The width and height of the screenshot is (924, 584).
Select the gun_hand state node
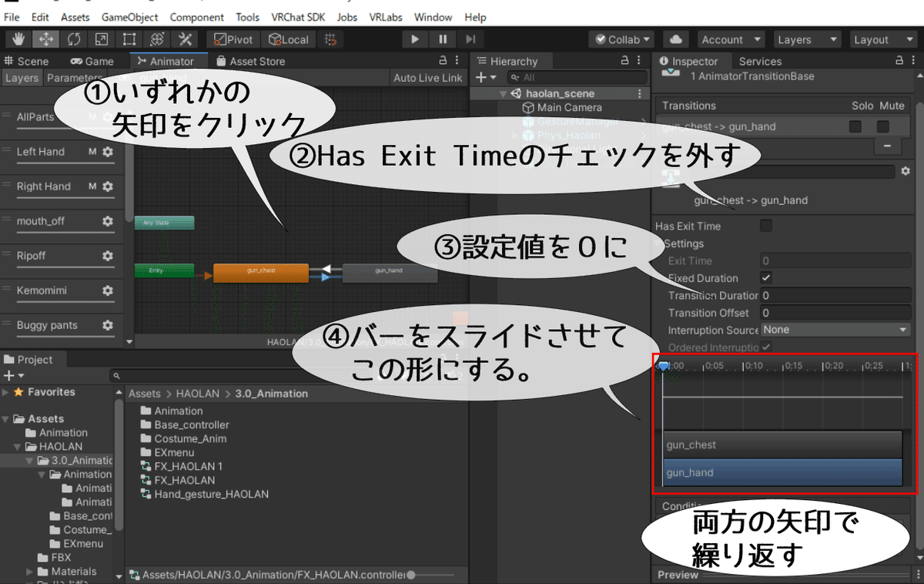[390, 272]
